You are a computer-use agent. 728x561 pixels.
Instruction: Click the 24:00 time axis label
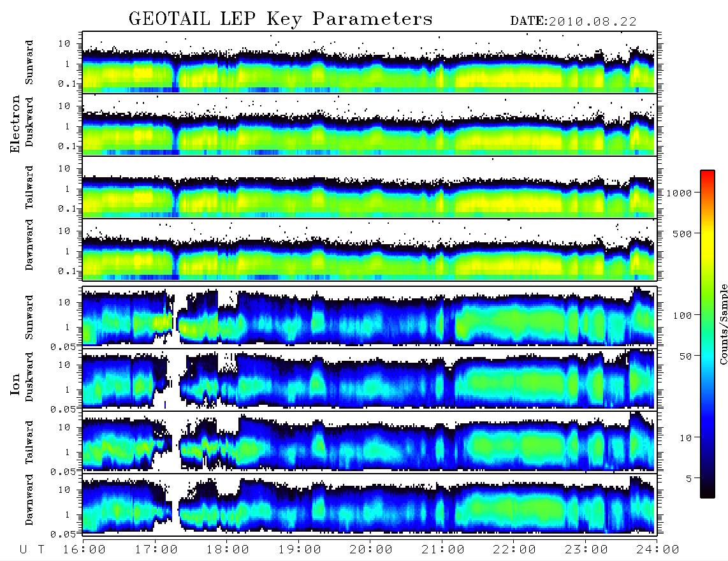pyautogui.click(x=658, y=550)
